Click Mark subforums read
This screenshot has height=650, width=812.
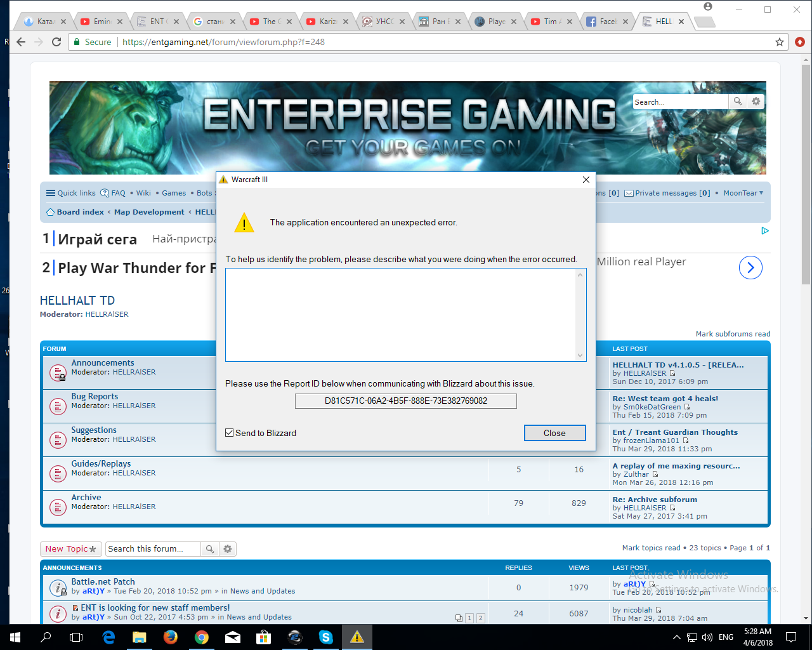tap(733, 334)
